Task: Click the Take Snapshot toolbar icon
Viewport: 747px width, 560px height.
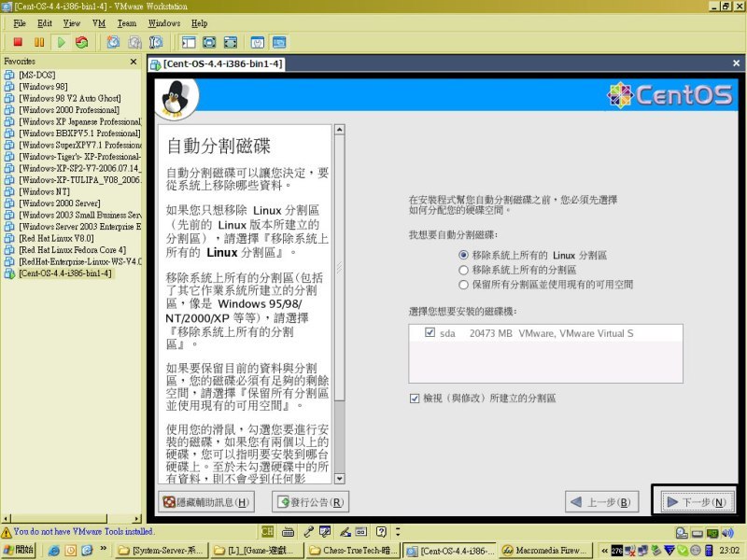Action: coord(113,42)
